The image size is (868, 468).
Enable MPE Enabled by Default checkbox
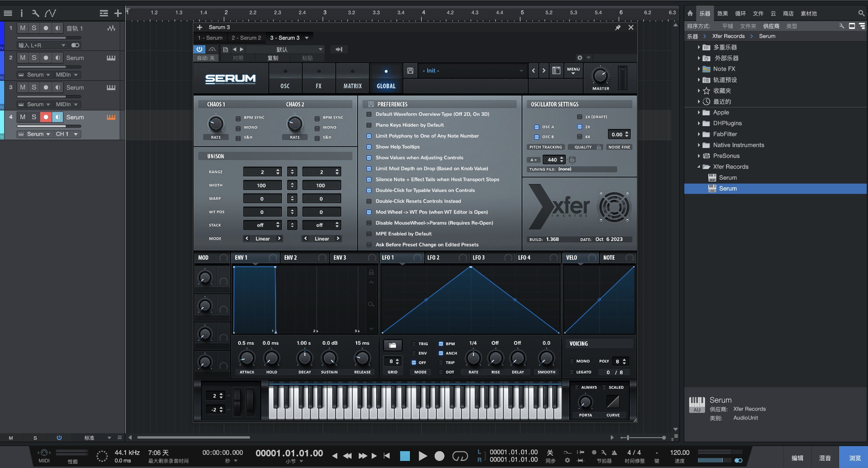click(369, 234)
